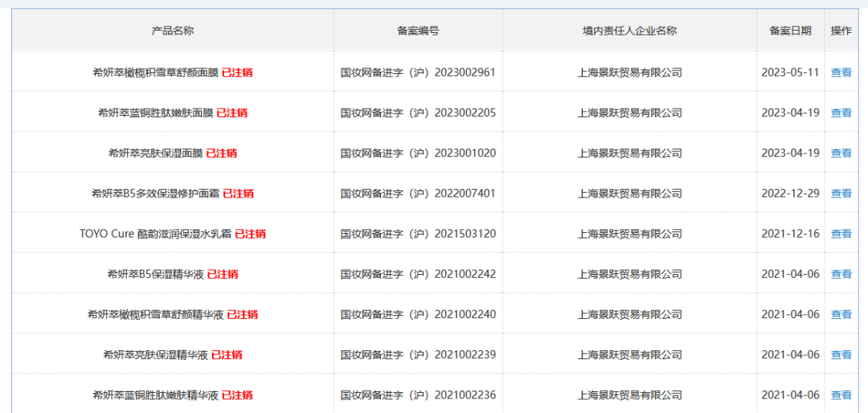The height and width of the screenshot is (413, 868).
Task: Open 查看 link for 希妍萃橄榄积雪草舒颜精华液
Action: (841, 314)
